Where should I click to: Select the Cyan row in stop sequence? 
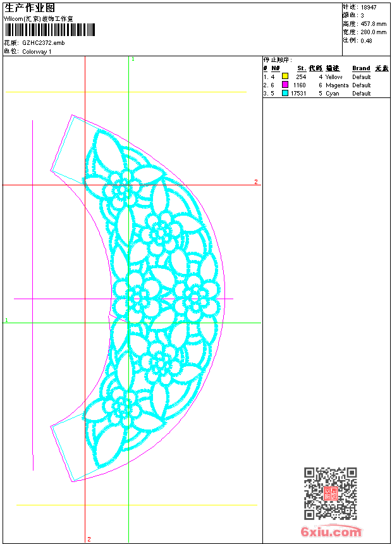pos(333,93)
